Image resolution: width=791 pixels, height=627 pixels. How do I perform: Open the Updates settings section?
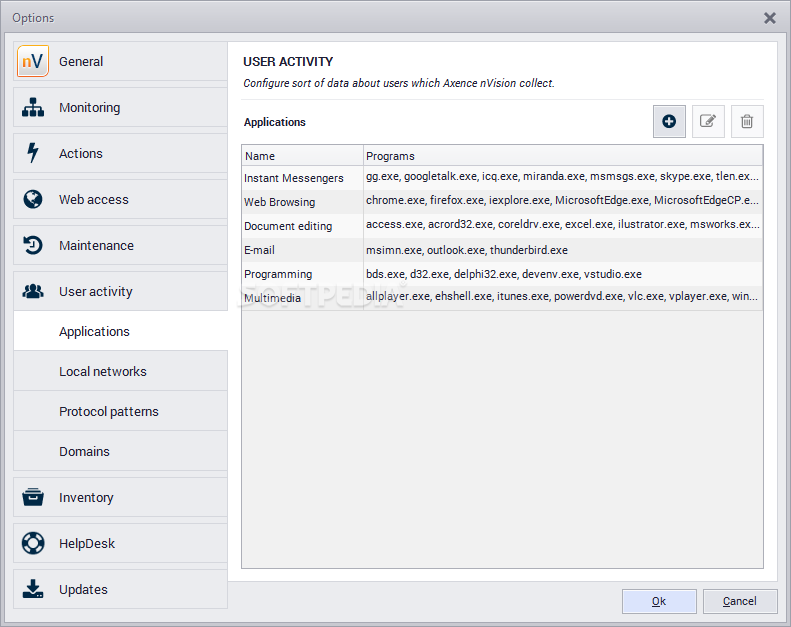click(120, 589)
